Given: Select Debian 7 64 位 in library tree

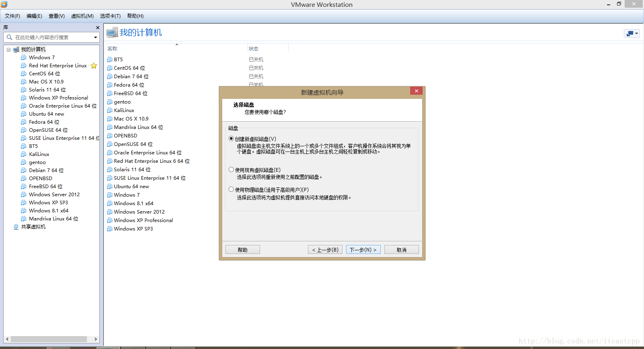Looking at the screenshot, I should pyautogui.click(x=46, y=170).
